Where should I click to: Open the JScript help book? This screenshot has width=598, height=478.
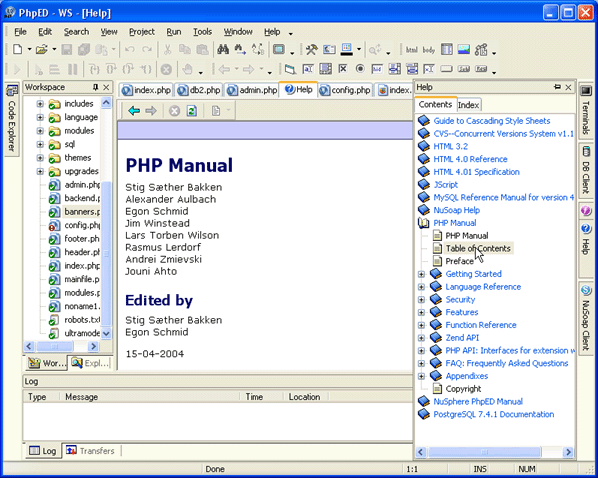(x=445, y=185)
